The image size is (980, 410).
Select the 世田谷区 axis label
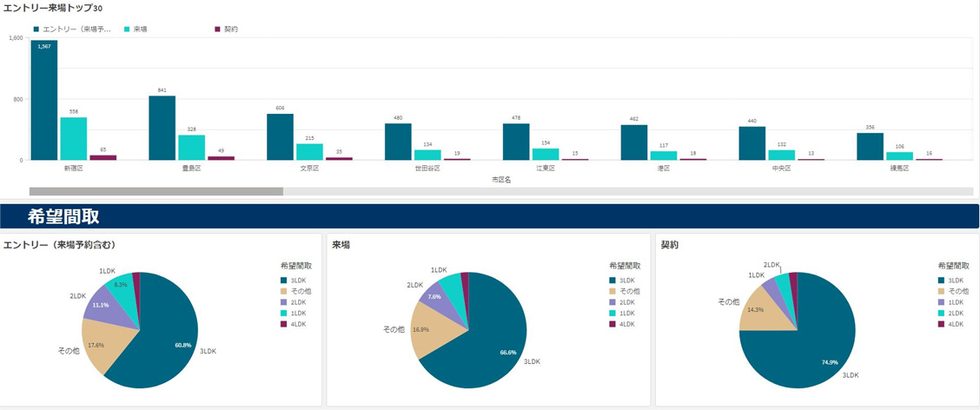pos(427,169)
